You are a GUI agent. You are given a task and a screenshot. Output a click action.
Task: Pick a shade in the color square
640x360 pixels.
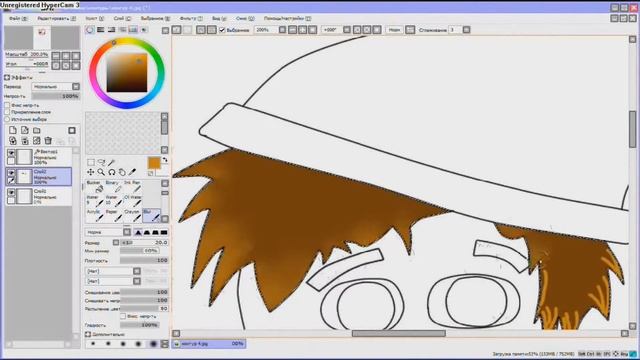coord(127,73)
